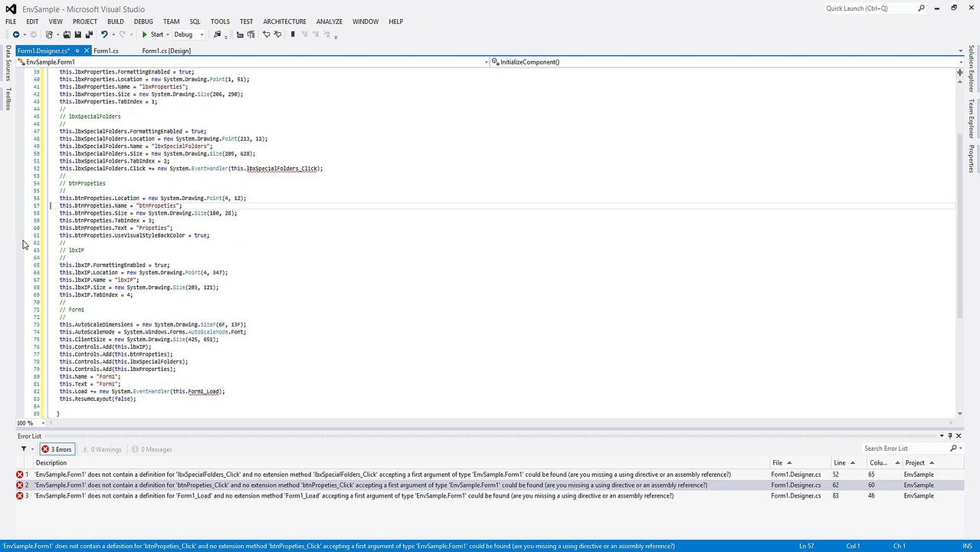This screenshot has width=980, height=552.
Task: Open the WINDOW menu
Action: [x=365, y=21]
